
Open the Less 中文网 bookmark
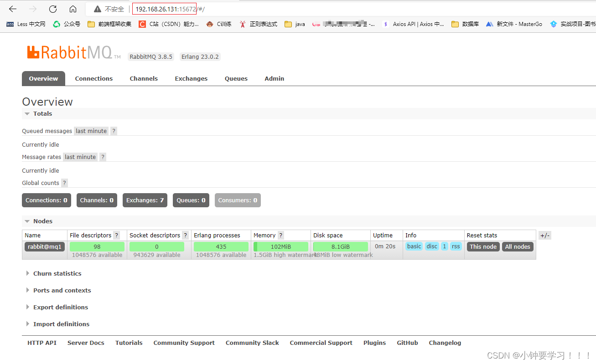coord(26,24)
